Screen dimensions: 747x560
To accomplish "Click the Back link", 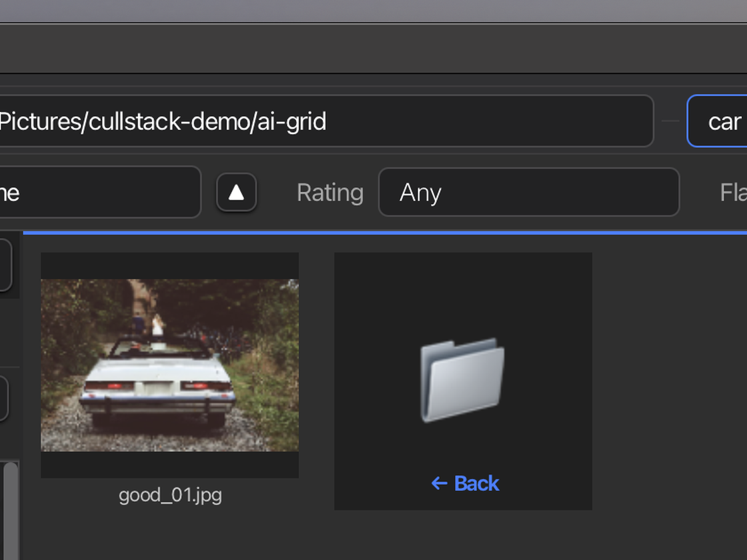I will (x=465, y=483).
